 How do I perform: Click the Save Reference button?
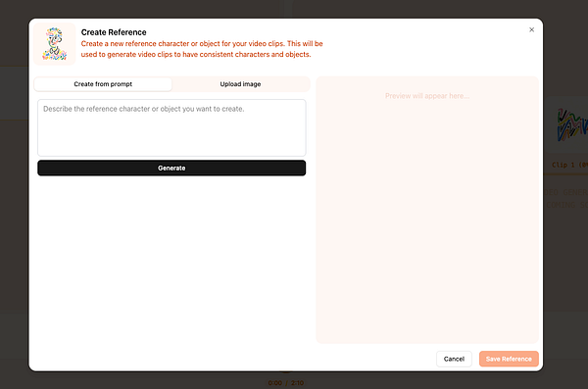click(x=509, y=359)
